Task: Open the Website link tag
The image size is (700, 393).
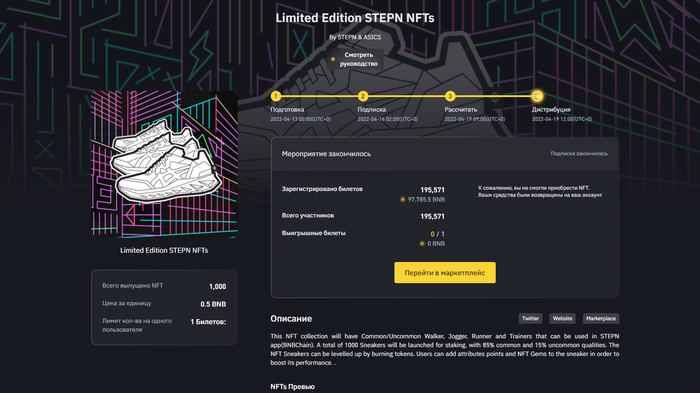Action: point(562,318)
